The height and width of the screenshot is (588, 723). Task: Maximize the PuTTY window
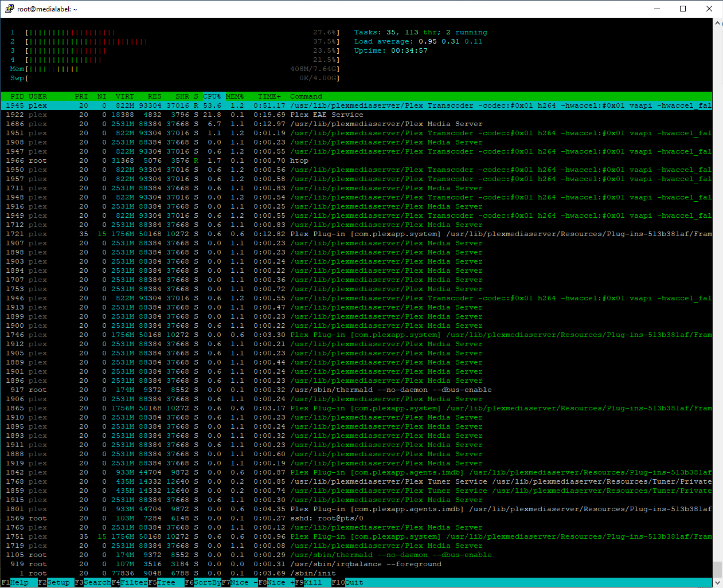[683, 9]
